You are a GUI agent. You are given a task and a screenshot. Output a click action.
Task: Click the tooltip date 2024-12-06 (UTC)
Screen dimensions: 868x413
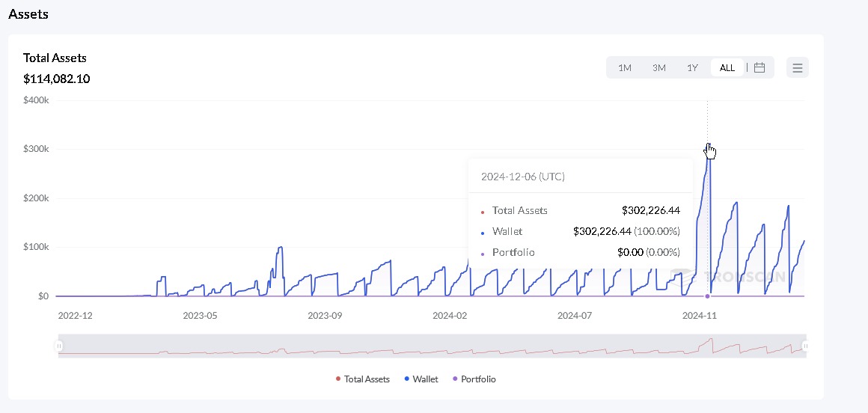point(523,177)
